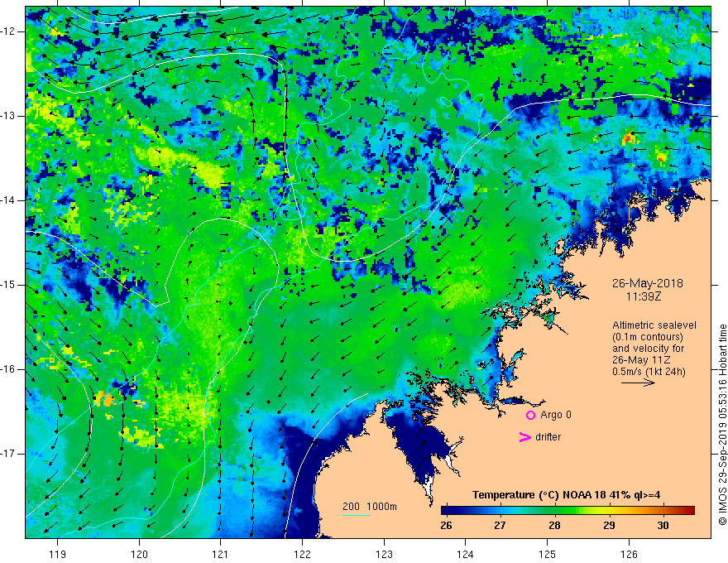The width and height of the screenshot is (728, 563).
Task: Click the 'Altimetric sealevel' caption line
Action: click(654, 325)
